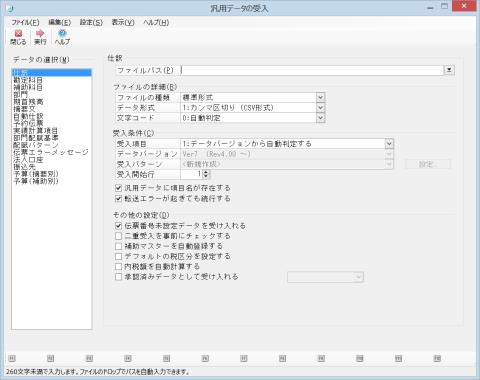Open help via the ヘルプ toolbar icon
Viewport: 480px width, 380px height.
coord(62,37)
